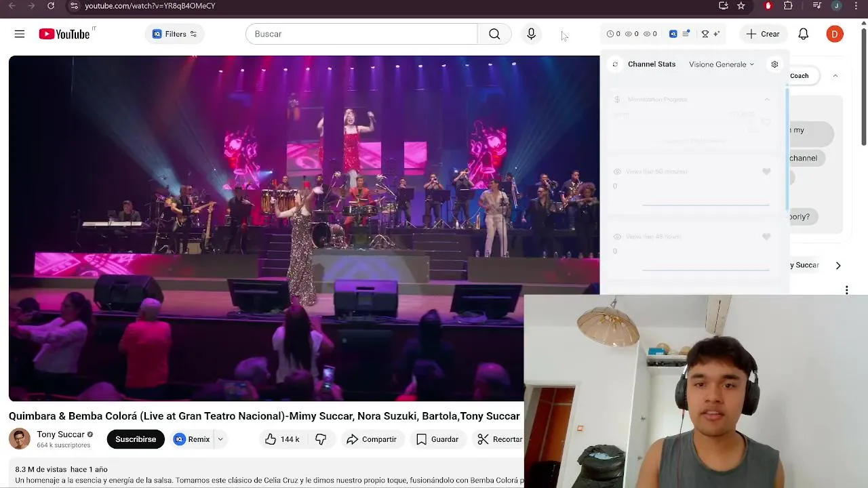Click the trophy icon in vidIQ bar

click(705, 34)
